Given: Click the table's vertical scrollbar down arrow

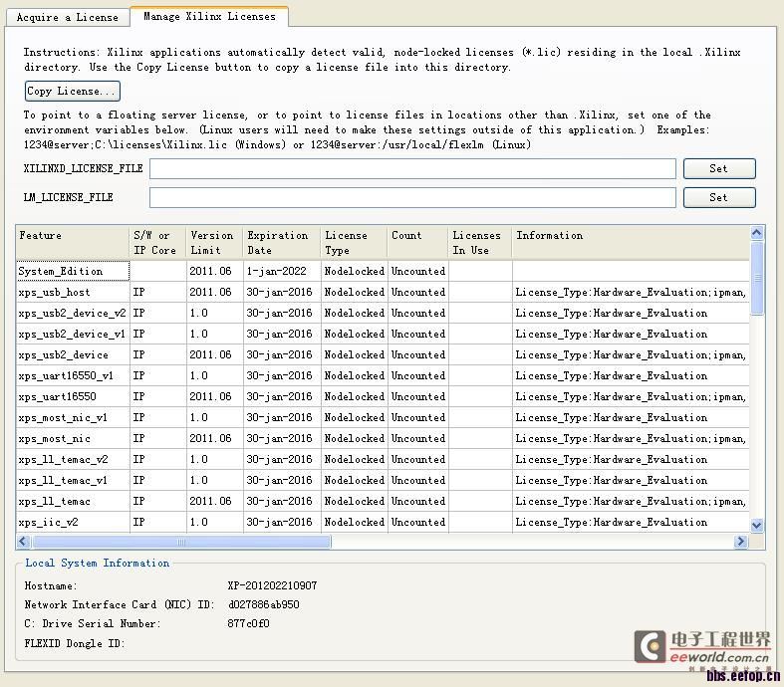Looking at the screenshot, I should click(x=757, y=526).
